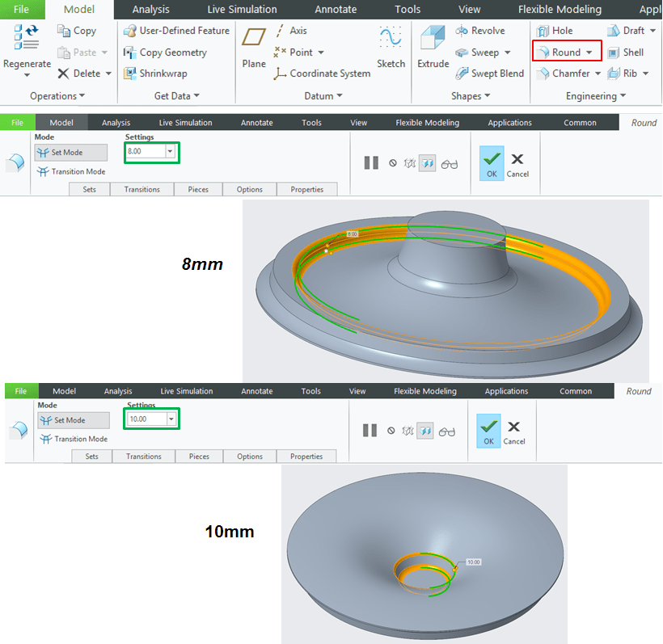Select the Shell tool
Image resolution: width=663 pixels, height=644 pixels.
click(625, 53)
